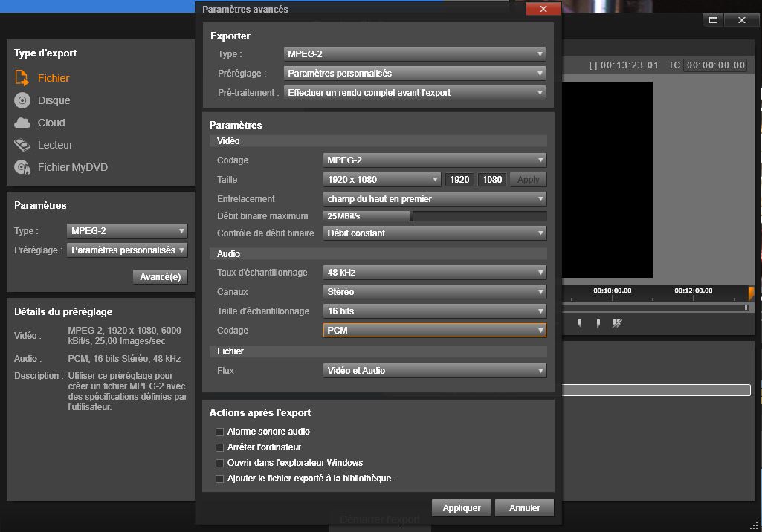Image resolution: width=762 pixels, height=532 pixels.
Task: Click the Vidéo section header in Paramètres
Action: [378, 141]
